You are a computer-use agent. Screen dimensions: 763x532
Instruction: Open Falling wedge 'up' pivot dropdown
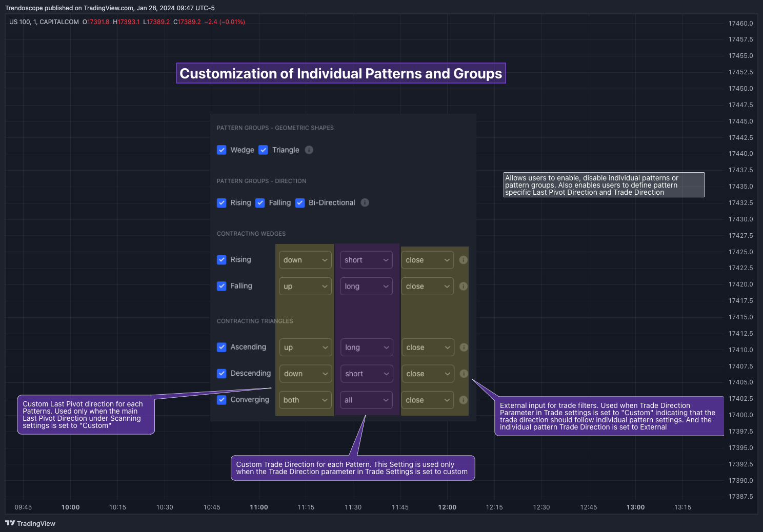tap(305, 286)
